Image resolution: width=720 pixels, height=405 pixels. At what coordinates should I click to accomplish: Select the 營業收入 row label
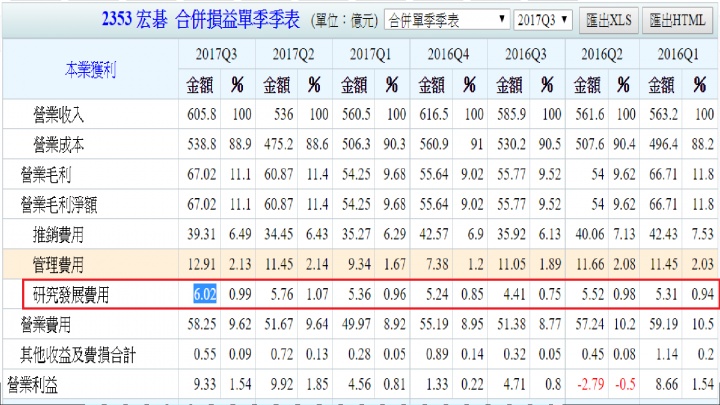pos(58,114)
